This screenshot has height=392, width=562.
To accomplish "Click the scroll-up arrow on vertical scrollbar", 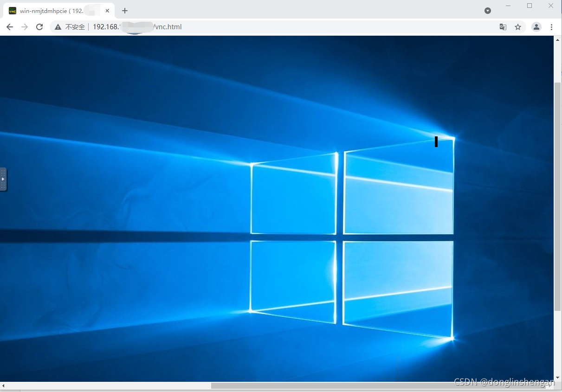I will click(x=558, y=39).
